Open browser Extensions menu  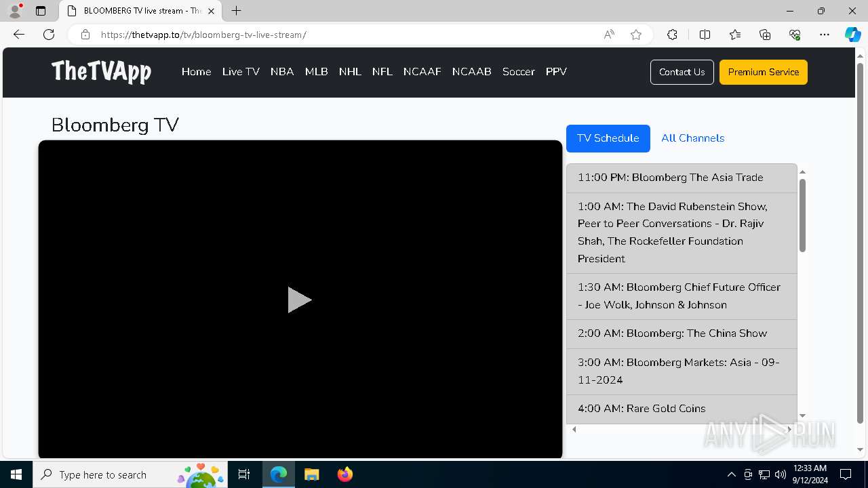coord(672,35)
